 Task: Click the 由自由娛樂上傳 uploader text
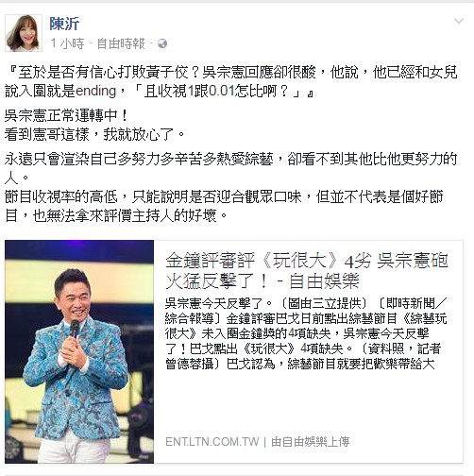[x=310, y=442]
